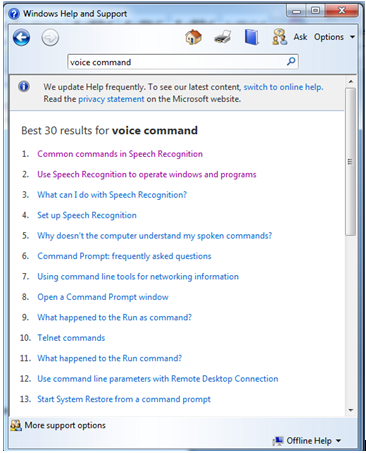Click the Ask label in toolbar
The image size is (366, 453).
(300, 37)
